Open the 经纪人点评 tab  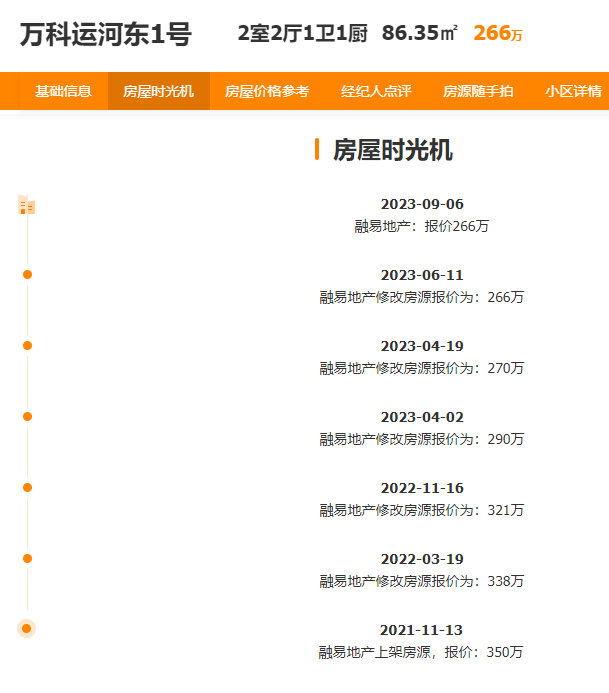[376, 91]
